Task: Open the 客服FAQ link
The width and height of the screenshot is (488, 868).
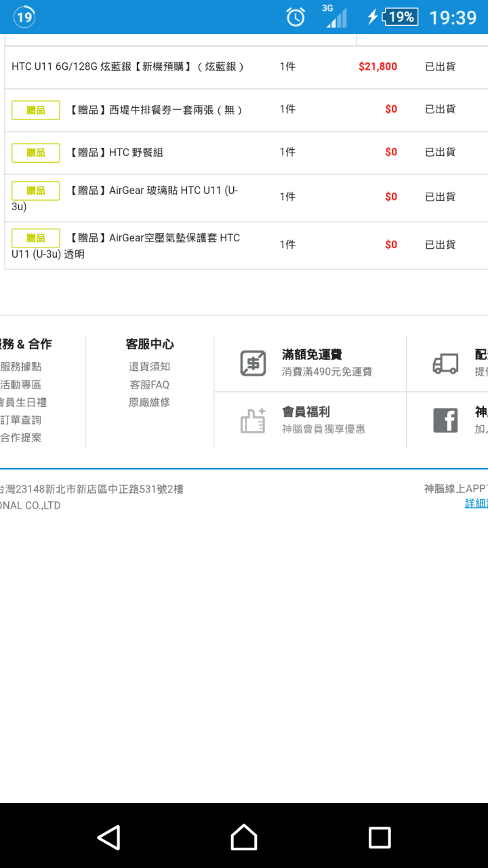Action: point(149,384)
